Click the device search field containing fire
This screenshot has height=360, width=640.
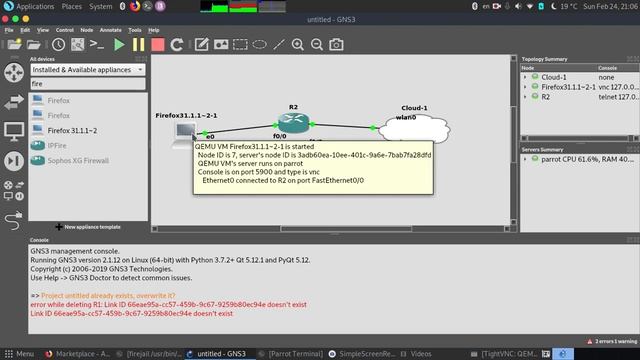pos(88,84)
